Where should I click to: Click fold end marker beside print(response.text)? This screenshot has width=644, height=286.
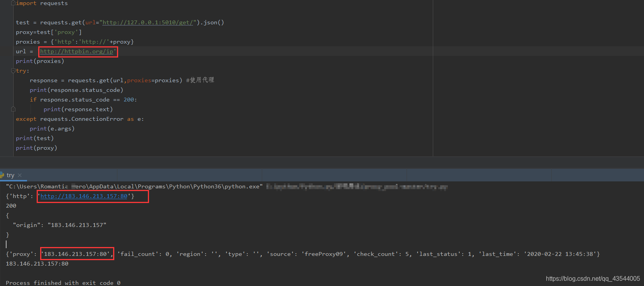click(13, 109)
